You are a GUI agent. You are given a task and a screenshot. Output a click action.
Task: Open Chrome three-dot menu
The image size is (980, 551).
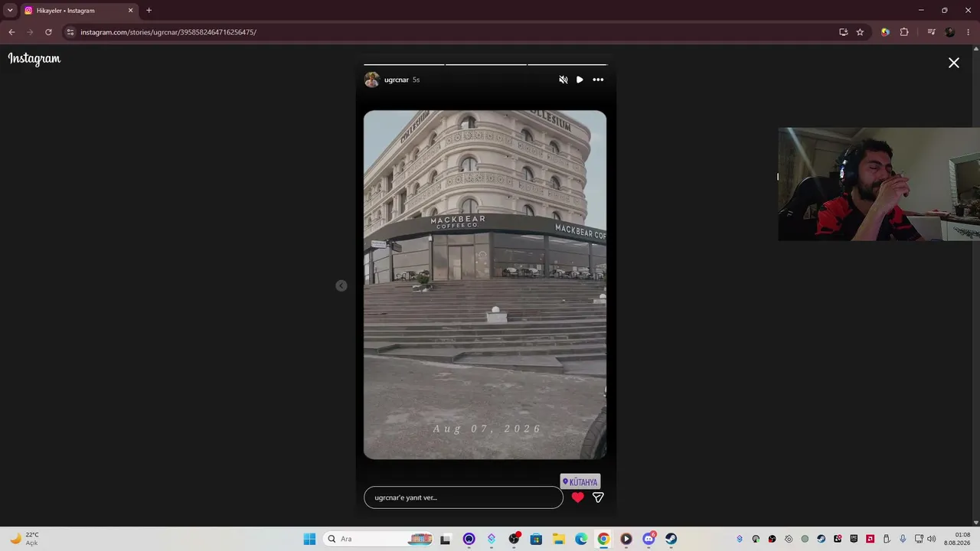[969, 32]
